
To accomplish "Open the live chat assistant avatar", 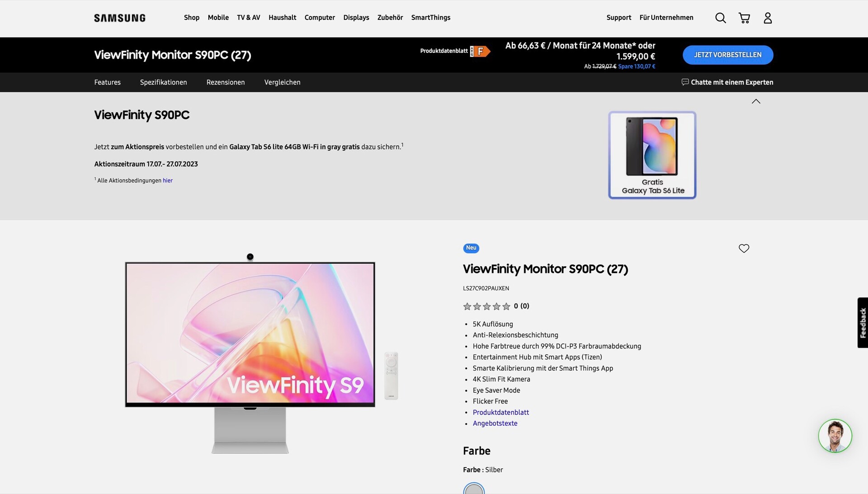I will (835, 436).
